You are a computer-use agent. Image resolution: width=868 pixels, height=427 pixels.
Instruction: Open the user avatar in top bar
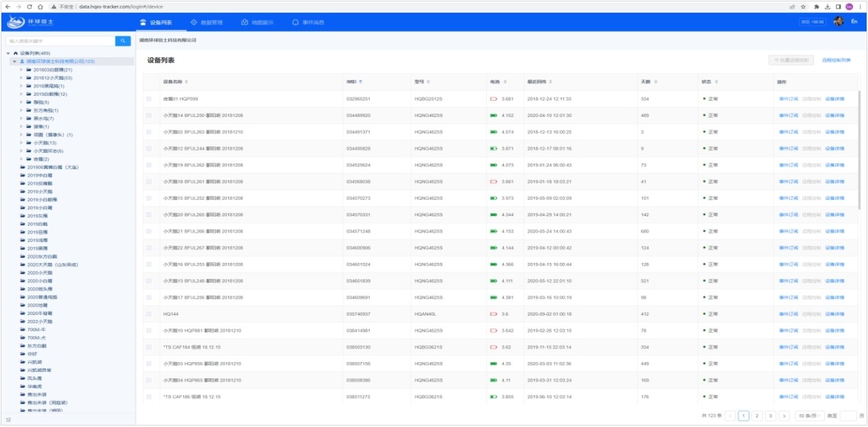pyautogui.click(x=839, y=22)
